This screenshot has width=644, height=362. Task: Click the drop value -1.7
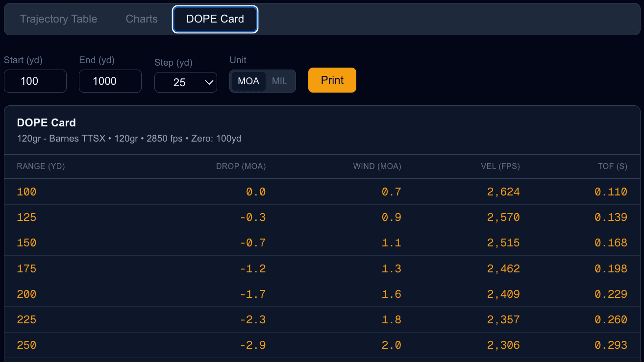pyautogui.click(x=253, y=294)
